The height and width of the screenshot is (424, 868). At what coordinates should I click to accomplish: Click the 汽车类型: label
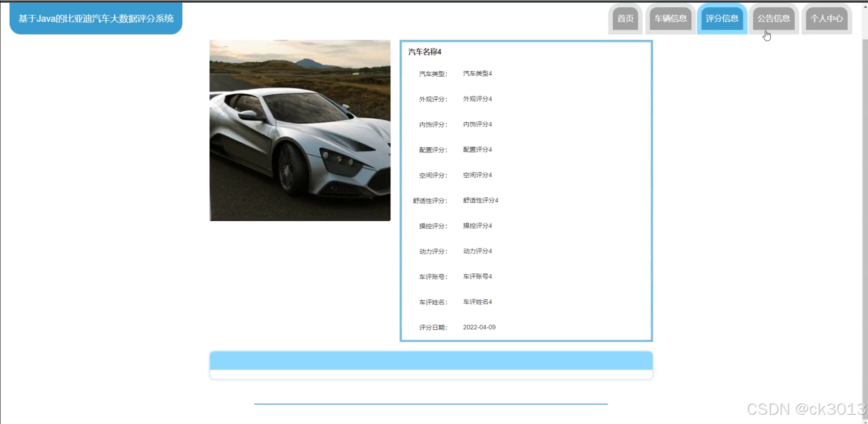tap(433, 74)
